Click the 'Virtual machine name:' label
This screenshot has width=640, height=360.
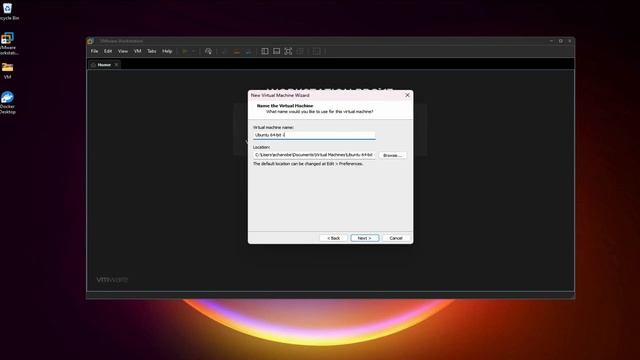[273, 127]
